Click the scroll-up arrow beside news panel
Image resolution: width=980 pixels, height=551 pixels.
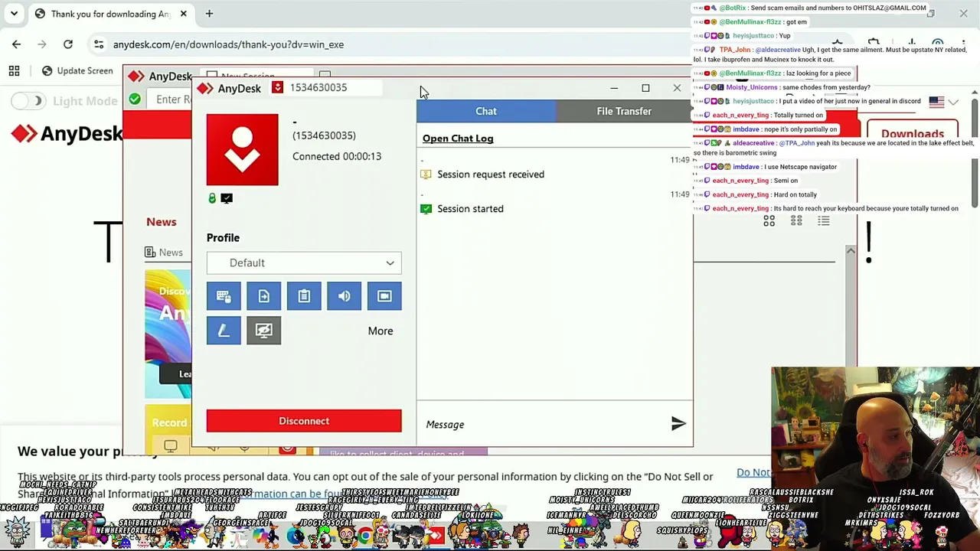(x=851, y=252)
